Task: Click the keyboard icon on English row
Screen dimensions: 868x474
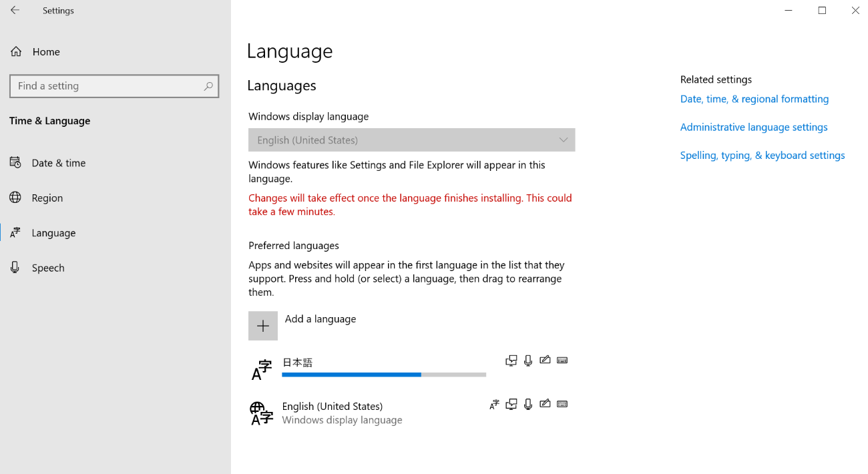Action: click(562, 404)
